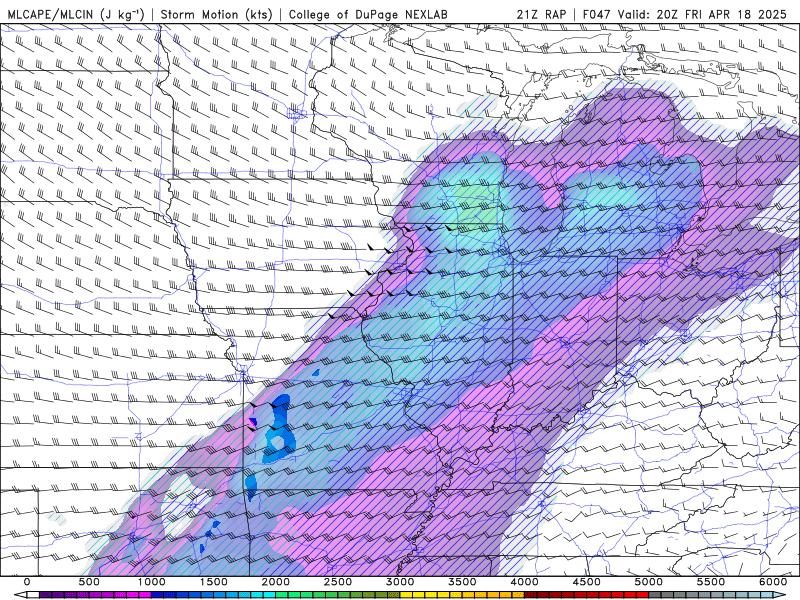Click the MLCAPE/MLCIN (J kg⁻¹) title text
The width and height of the screenshot is (800, 600).
pyautogui.click(x=76, y=14)
